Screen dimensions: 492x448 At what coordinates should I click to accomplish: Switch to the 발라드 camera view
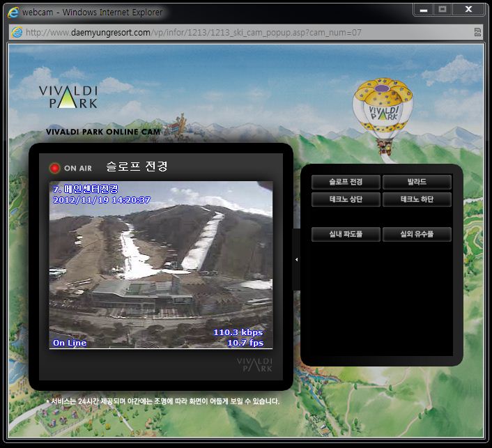[x=417, y=182]
